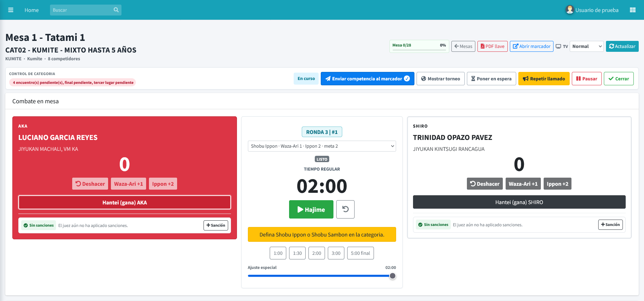Click the search magnifier icon

point(116,10)
